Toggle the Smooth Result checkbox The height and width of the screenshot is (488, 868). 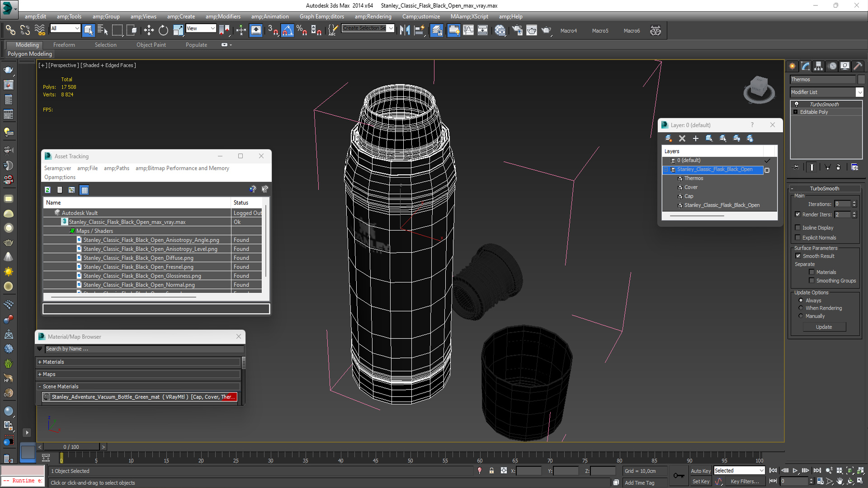[798, 256]
